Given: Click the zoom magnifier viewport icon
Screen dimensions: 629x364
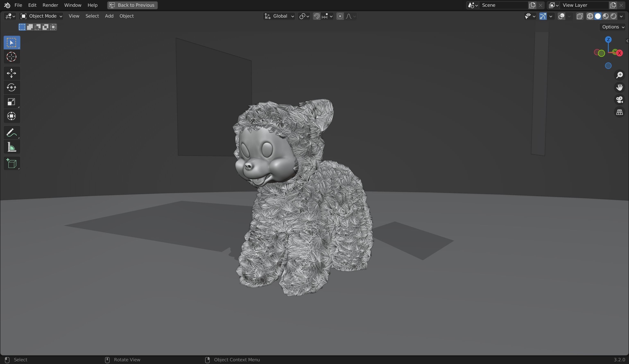Looking at the screenshot, I should 619,75.
